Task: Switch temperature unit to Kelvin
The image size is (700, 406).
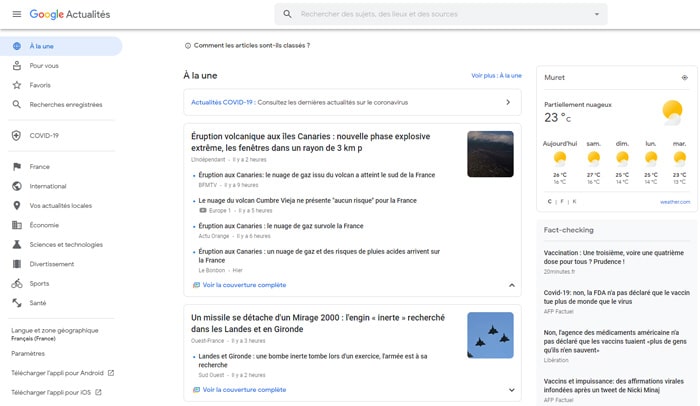Action: [x=573, y=201]
